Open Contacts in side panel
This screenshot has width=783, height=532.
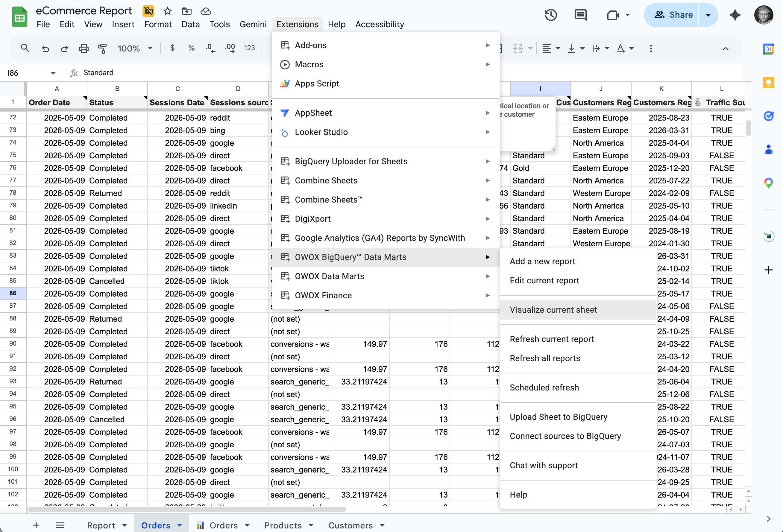768,150
